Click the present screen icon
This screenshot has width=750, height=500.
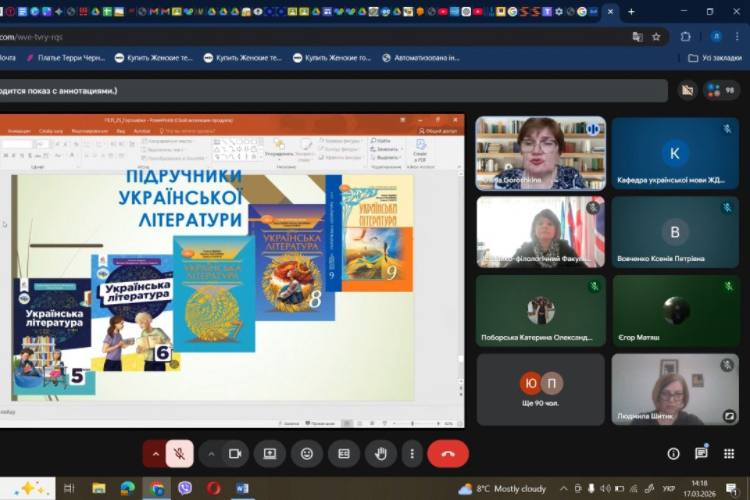pyautogui.click(x=269, y=453)
